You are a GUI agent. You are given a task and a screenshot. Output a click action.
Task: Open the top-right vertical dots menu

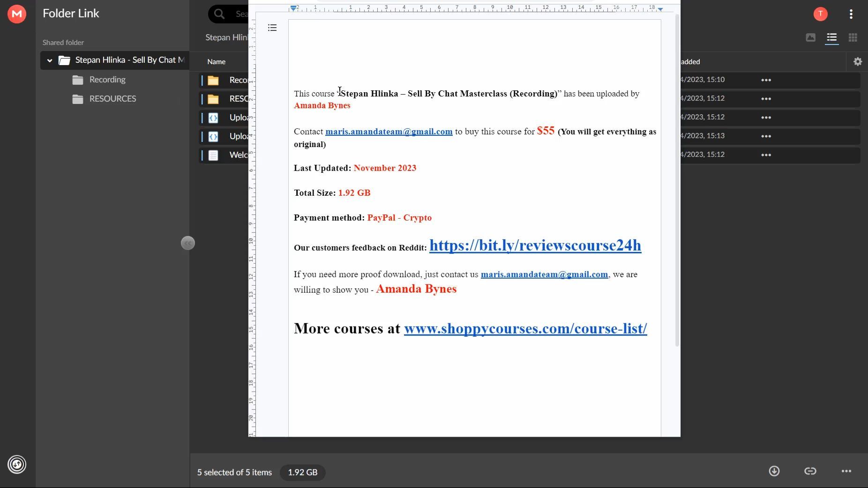pyautogui.click(x=851, y=14)
